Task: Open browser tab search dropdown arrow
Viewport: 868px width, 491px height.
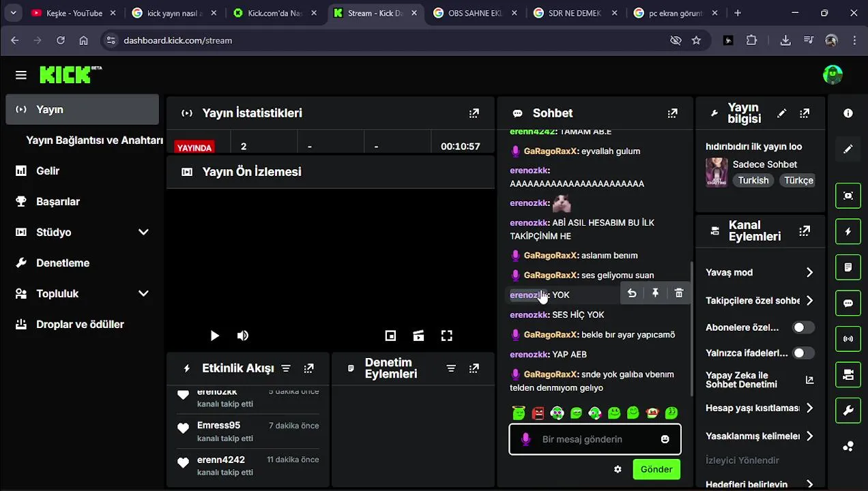Action: tap(13, 13)
